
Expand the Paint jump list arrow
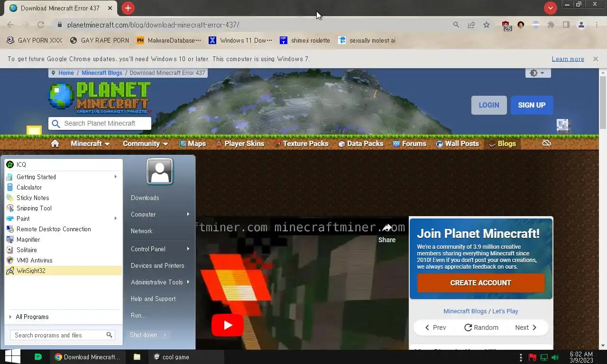point(115,218)
